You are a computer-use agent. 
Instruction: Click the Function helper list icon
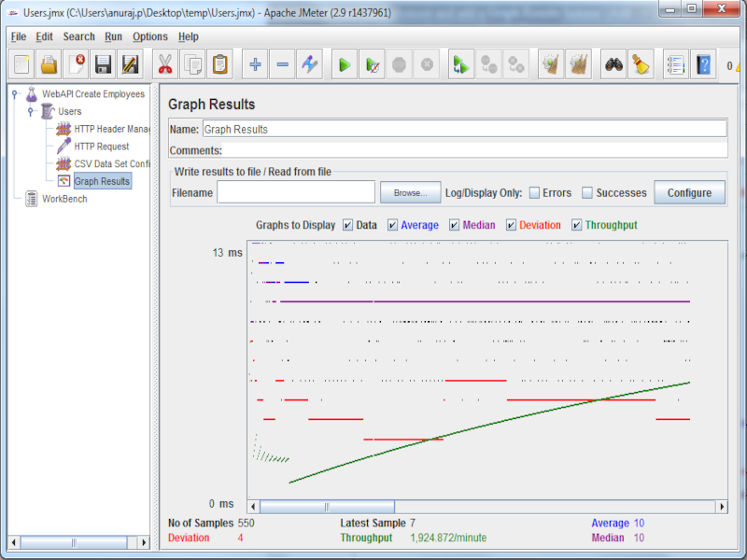tap(676, 63)
